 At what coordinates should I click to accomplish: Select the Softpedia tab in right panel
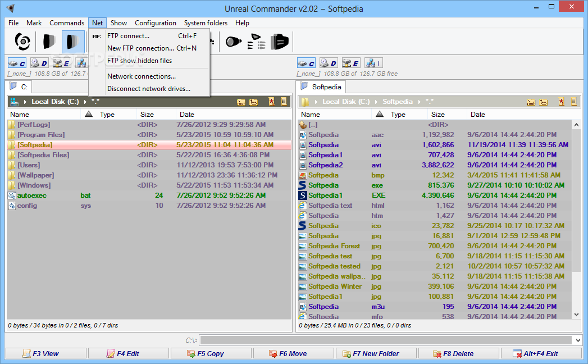321,87
